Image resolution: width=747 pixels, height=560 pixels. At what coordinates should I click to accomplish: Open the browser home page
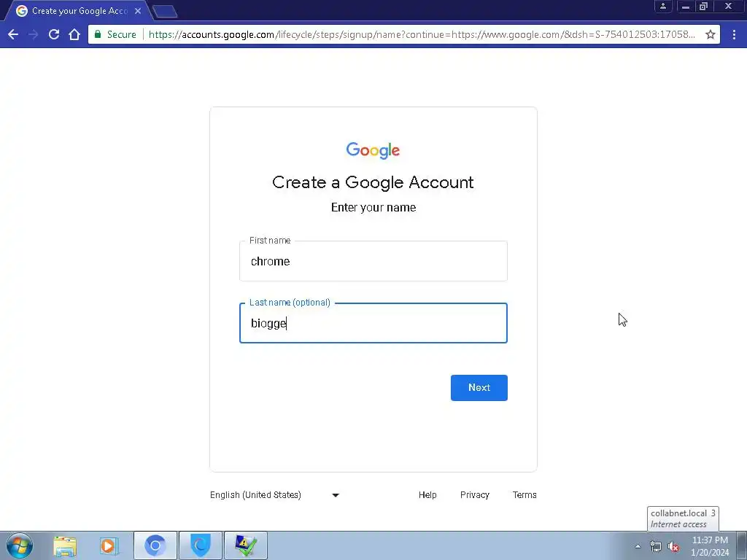pos(74,34)
